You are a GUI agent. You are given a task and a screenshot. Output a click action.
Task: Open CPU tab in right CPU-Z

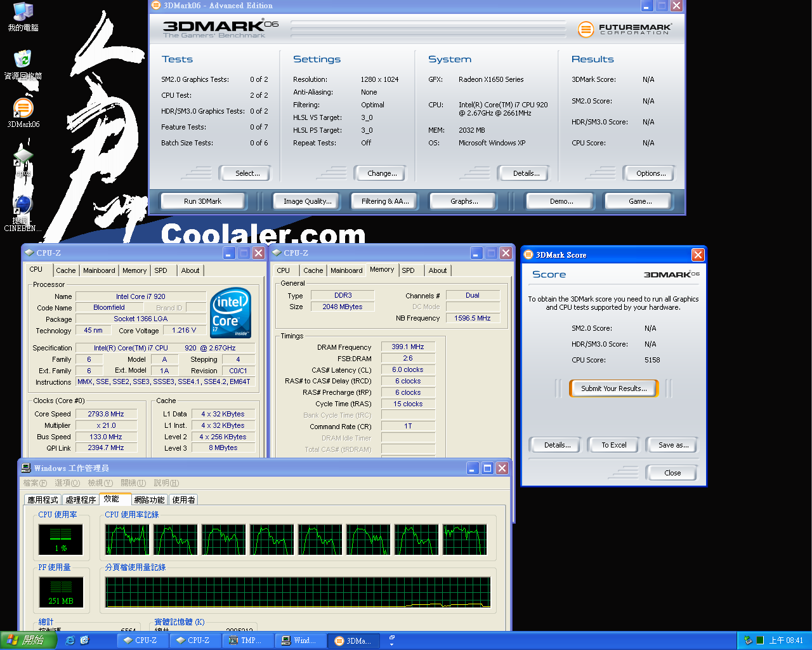(x=284, y=270)
